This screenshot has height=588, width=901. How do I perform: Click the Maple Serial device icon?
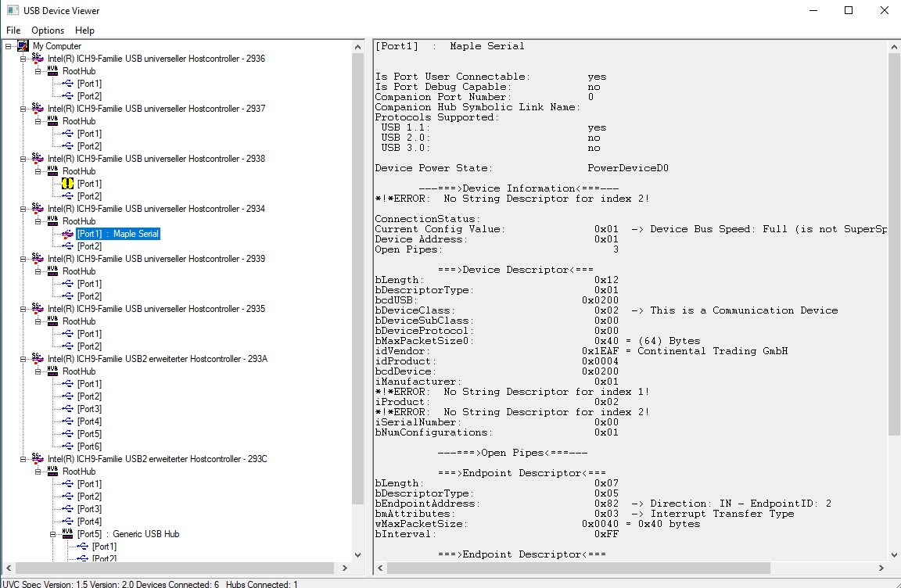(68, 234)
